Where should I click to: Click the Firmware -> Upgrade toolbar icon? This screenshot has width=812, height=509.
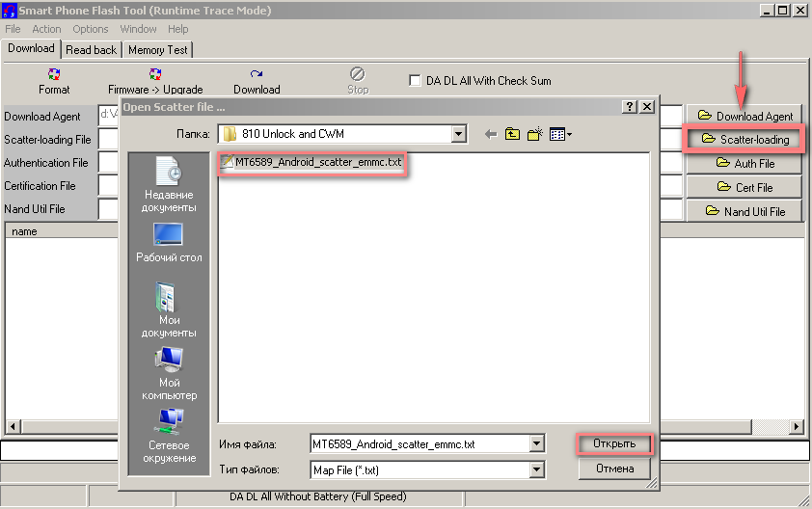pos(155,74)
